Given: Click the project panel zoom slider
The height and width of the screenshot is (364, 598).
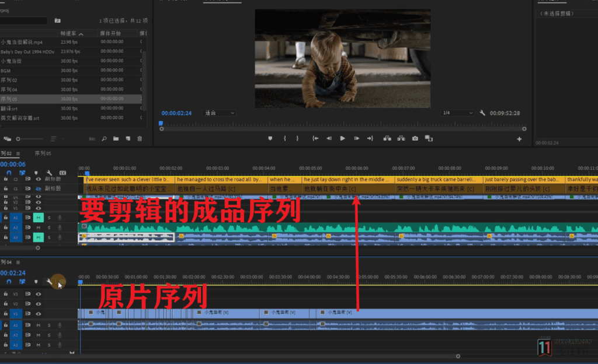Looking at the screenshot, I should point(19,139).
